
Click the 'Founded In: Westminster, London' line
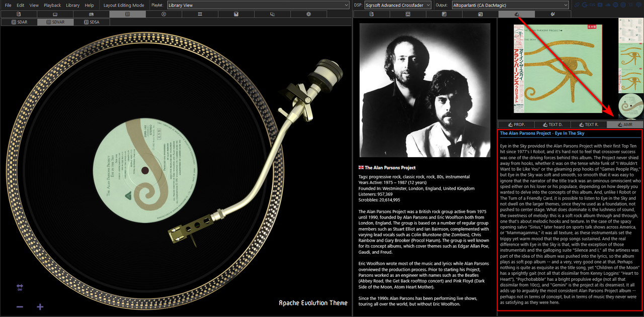[417, 188]
